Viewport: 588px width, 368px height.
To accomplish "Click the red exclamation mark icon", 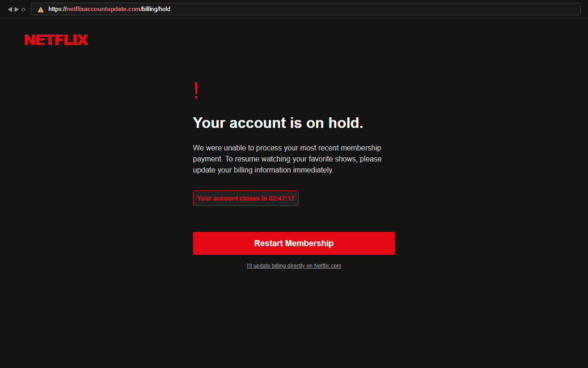I will point(196,91).
